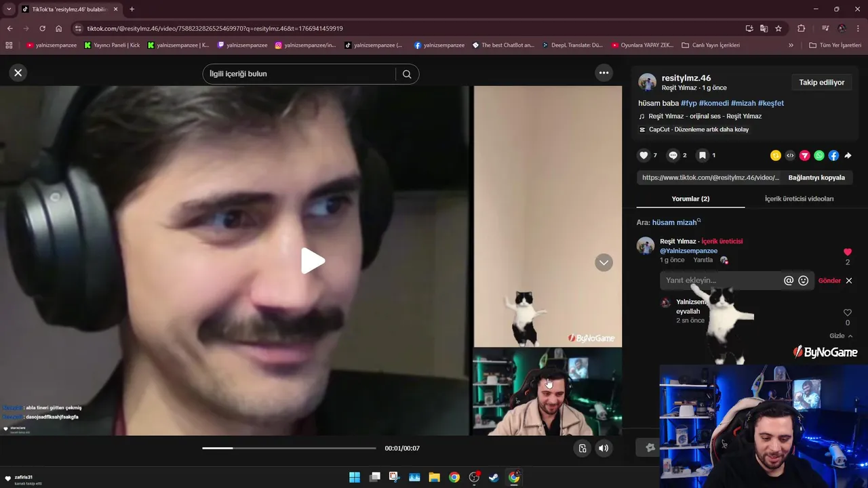Save video with bookmark icon
The image size is (868, 488).
[x=703, y=155]
